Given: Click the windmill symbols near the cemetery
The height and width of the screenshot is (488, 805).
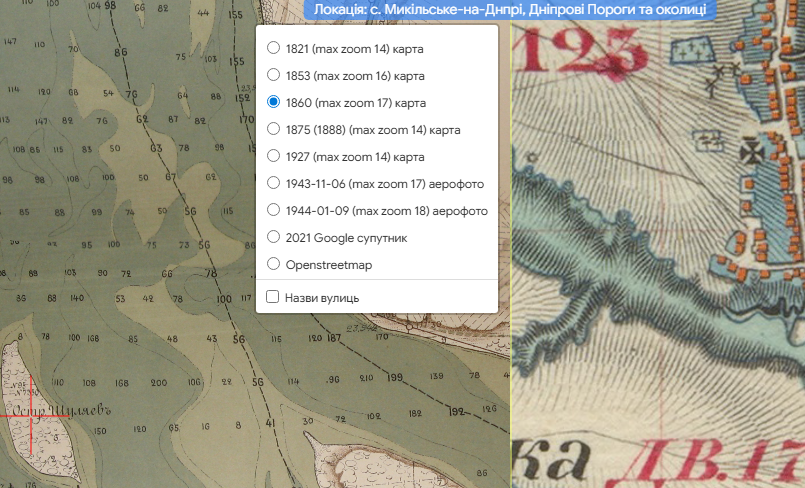Looking at the screenshot, I should 722,77.
